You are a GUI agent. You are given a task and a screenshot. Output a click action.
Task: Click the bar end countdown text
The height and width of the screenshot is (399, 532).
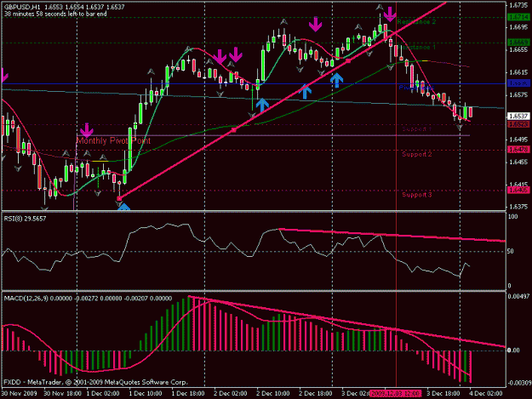pyautogui.click(x=55, y=14)
